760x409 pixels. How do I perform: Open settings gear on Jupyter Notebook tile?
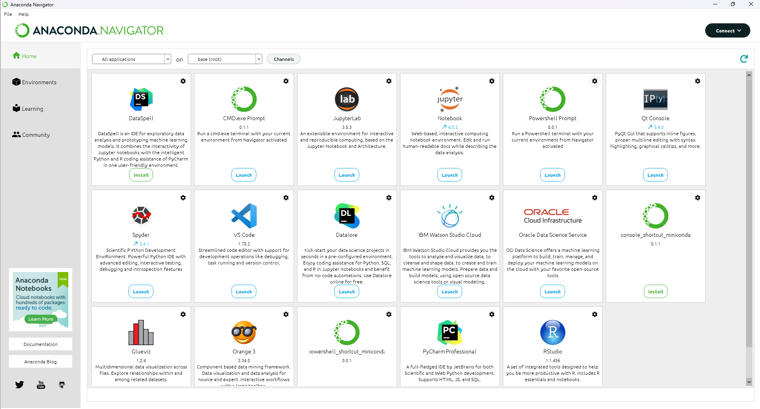[x=491, y=81]
